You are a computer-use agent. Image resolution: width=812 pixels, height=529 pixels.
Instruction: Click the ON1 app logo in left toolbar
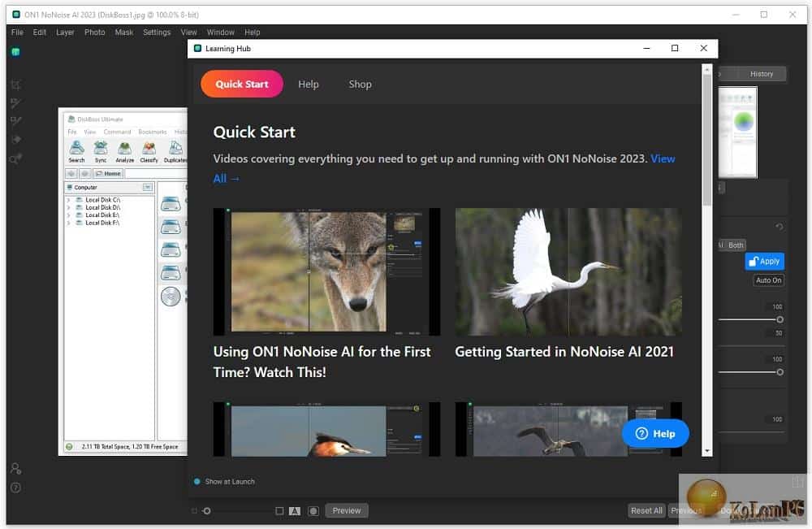(15, 52)
